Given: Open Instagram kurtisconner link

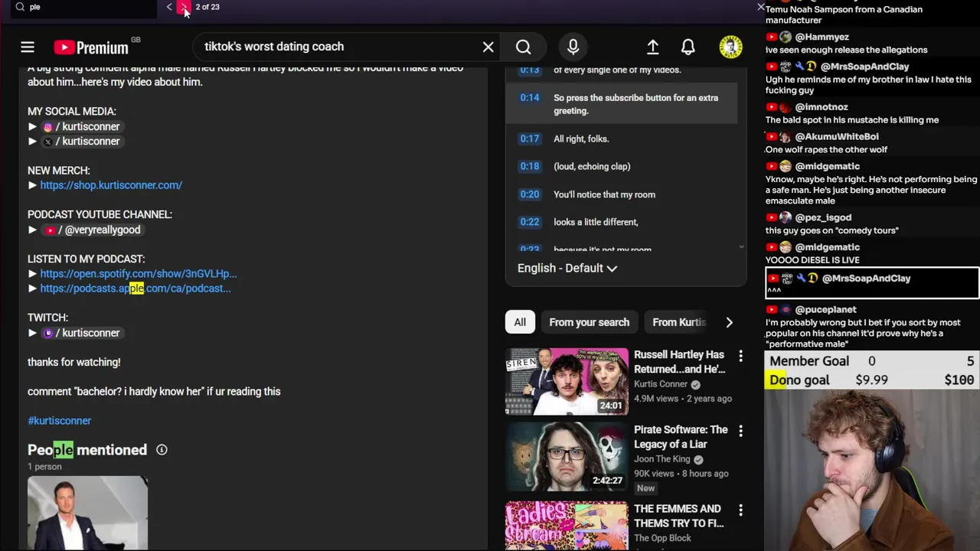Looking at the screenshot, I should [x=81, y=126].
